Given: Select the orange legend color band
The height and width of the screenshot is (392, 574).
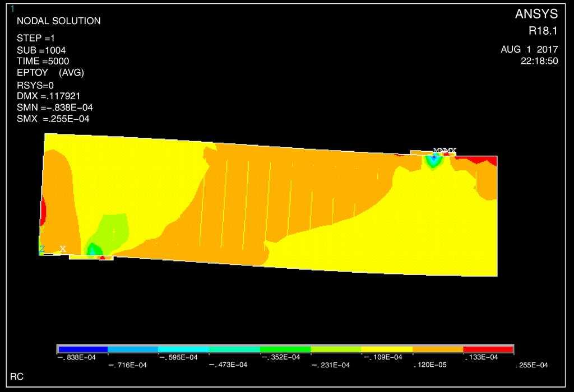Looking at the screenshot, I should (437, 349).
